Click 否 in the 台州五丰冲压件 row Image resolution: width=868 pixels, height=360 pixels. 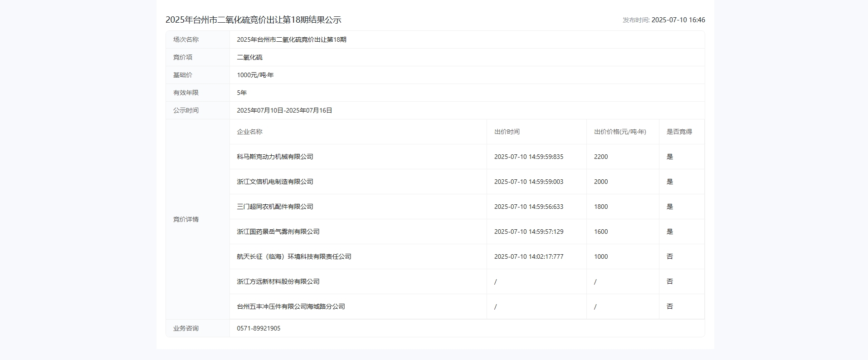tap(670, 306)
